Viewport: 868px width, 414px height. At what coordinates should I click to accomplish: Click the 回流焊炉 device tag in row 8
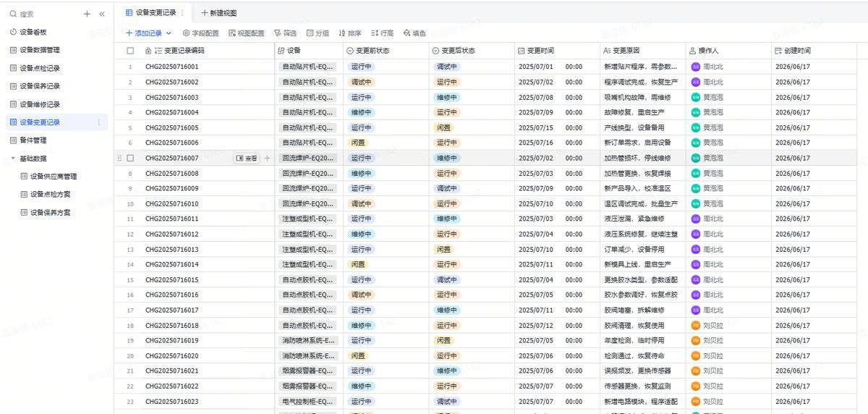point(308,173)
